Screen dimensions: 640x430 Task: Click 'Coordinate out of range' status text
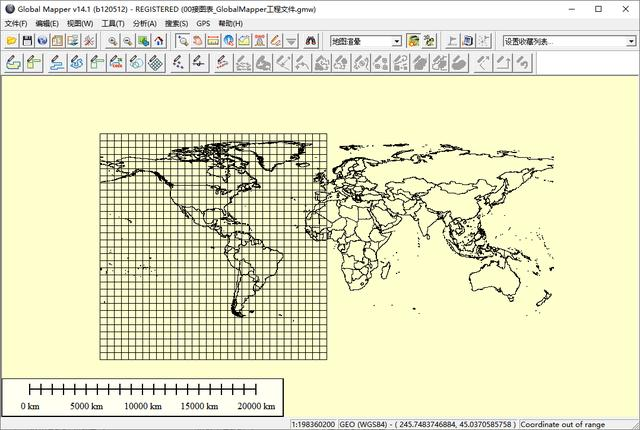pyautogui.click(x=563, y=425)
